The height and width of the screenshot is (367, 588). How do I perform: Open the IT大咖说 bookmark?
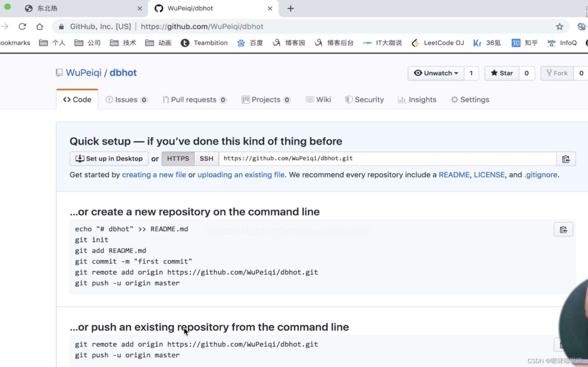tap(382, 43)
